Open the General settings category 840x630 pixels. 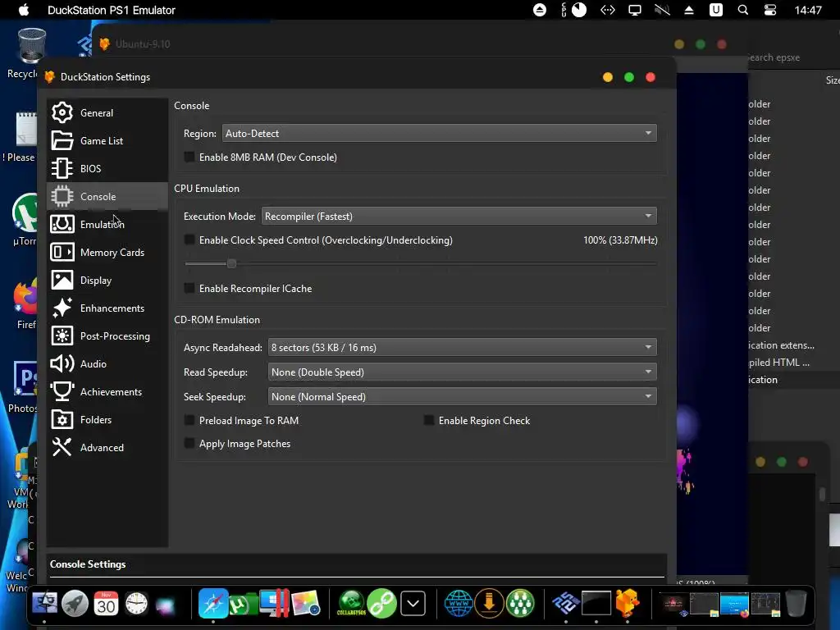click(107, 113)
